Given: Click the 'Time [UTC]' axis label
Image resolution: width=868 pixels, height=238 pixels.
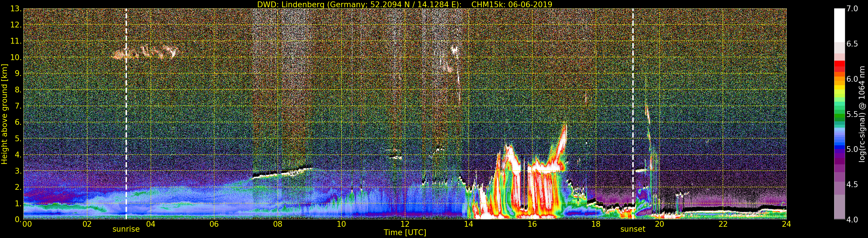Looking at the screenshot, I should click(x=405, y=233).
